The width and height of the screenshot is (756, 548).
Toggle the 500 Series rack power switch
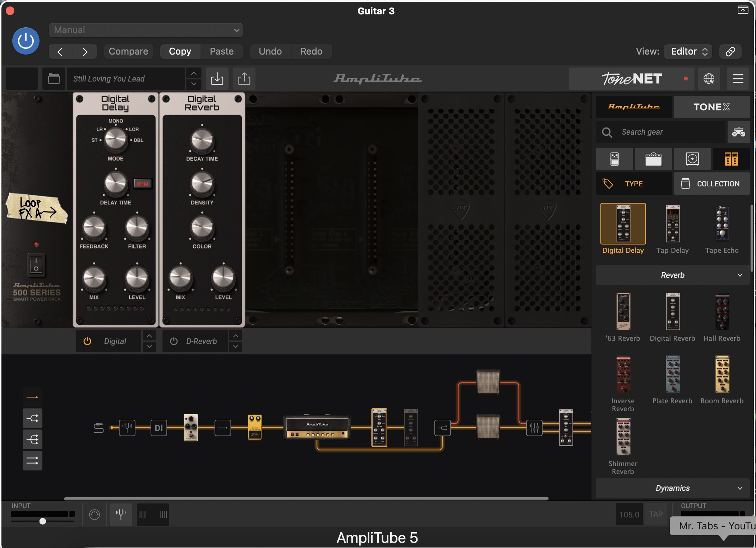(x=36, y=265)
